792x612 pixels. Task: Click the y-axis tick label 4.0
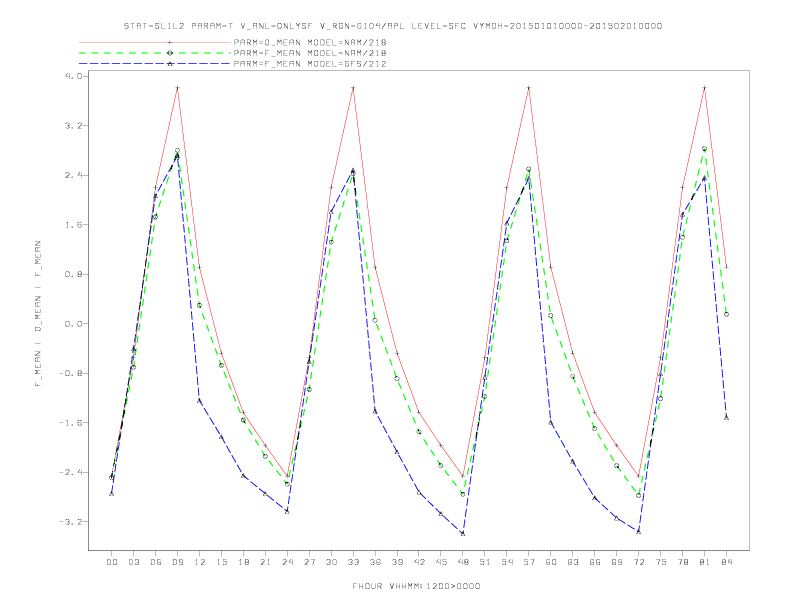coord(74,76)
